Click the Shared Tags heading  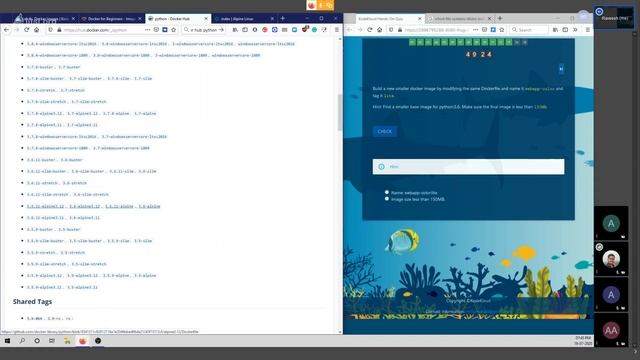(32, 302)
